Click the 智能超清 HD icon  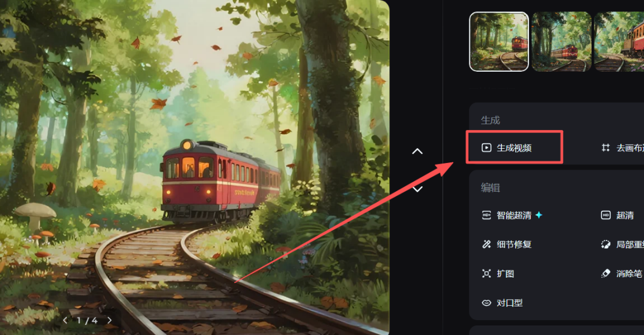pyautogui.click(x=487, y=215)
